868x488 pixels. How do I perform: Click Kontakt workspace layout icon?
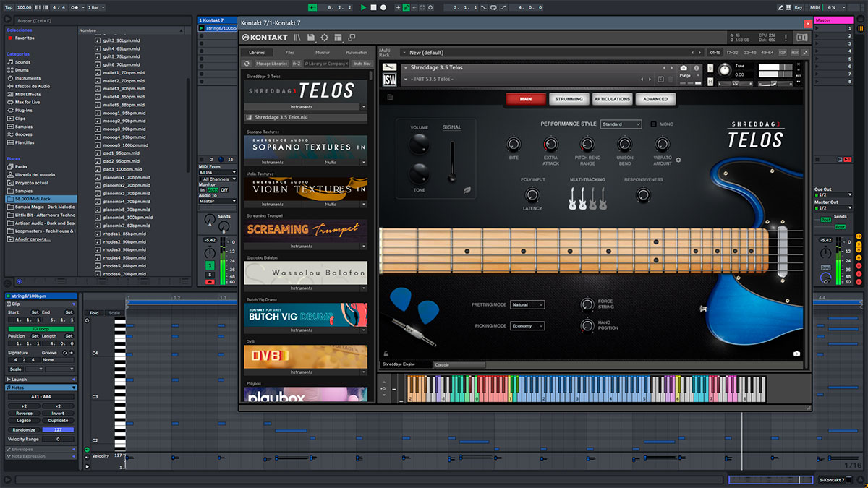tap(338, 38)
